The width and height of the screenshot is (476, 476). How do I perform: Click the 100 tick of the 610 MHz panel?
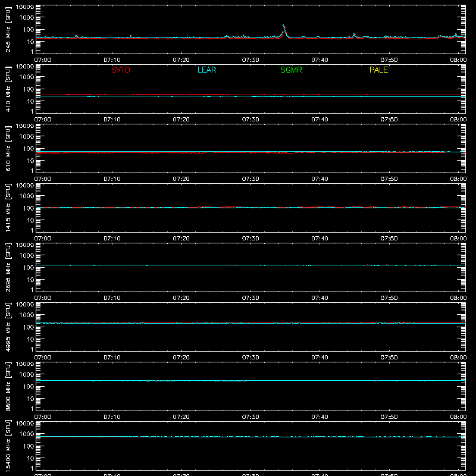pos(29,148)
